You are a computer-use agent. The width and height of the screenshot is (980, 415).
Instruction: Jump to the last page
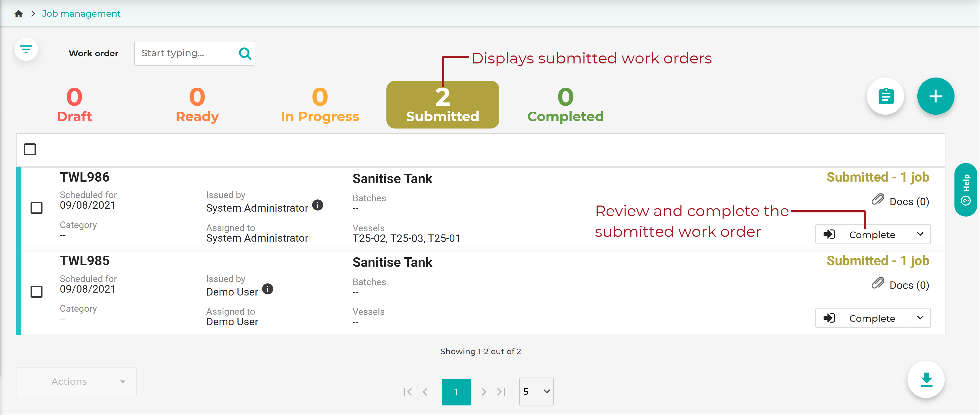501,392
